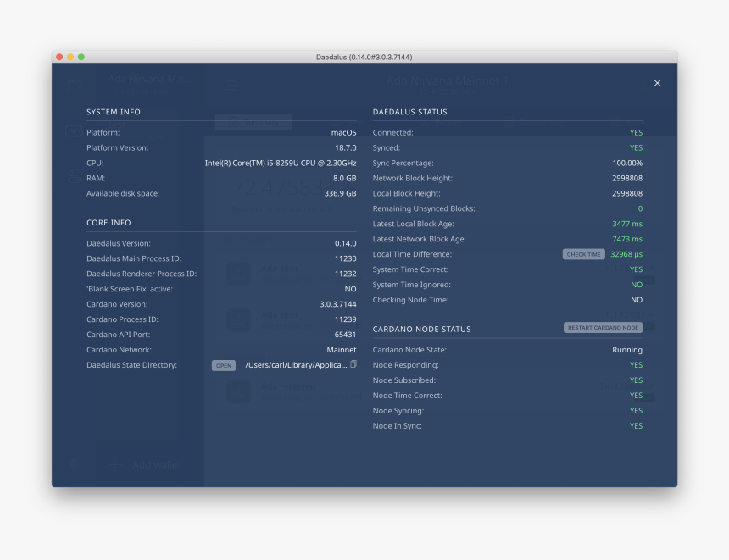Select the Cardano Version value 3.0.3.7144
The width and height of the screenshot is (729, 560).
(338, 304)
